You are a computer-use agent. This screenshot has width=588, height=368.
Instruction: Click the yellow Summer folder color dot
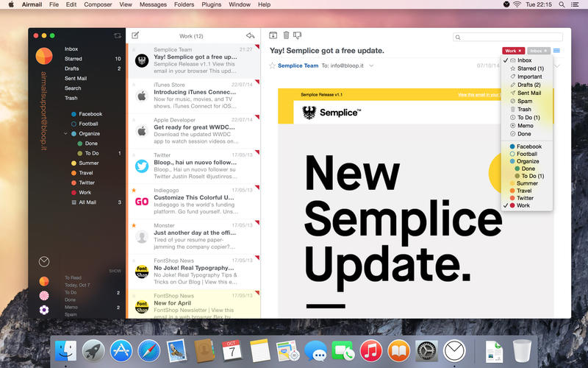(73, 163)
